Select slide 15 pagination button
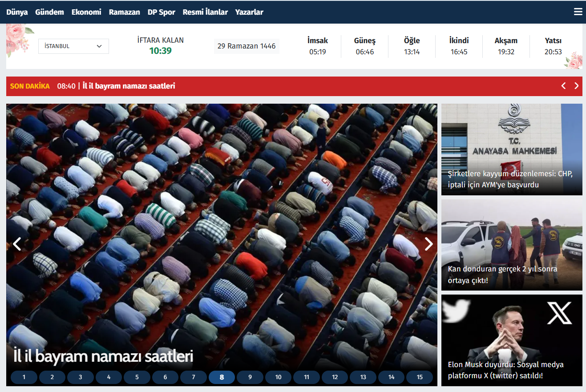Image resolution: width=586 pixels, height=392 pixels. [419, 377]
